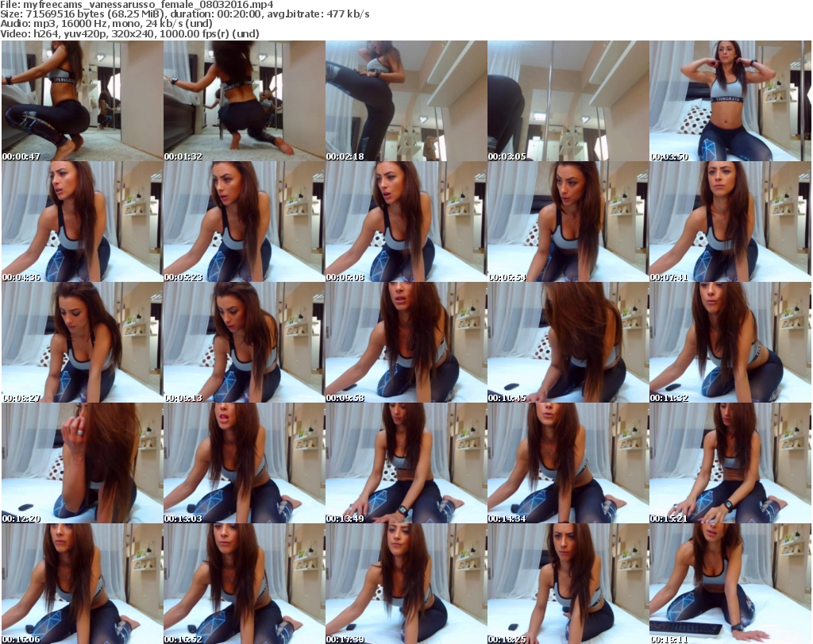813x644 pixels.
Task: Select the thumbnail stamped 00:00:47
Action: pos(82,101)
